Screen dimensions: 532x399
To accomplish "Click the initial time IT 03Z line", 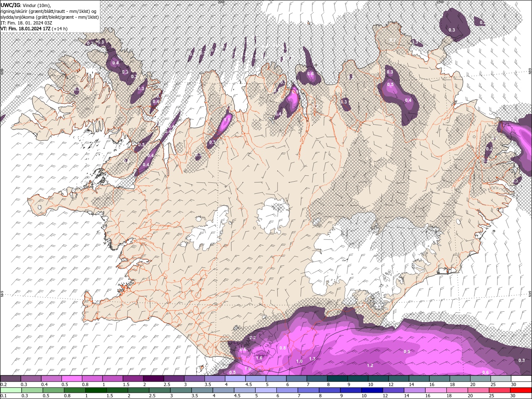I will coord(26,23).
